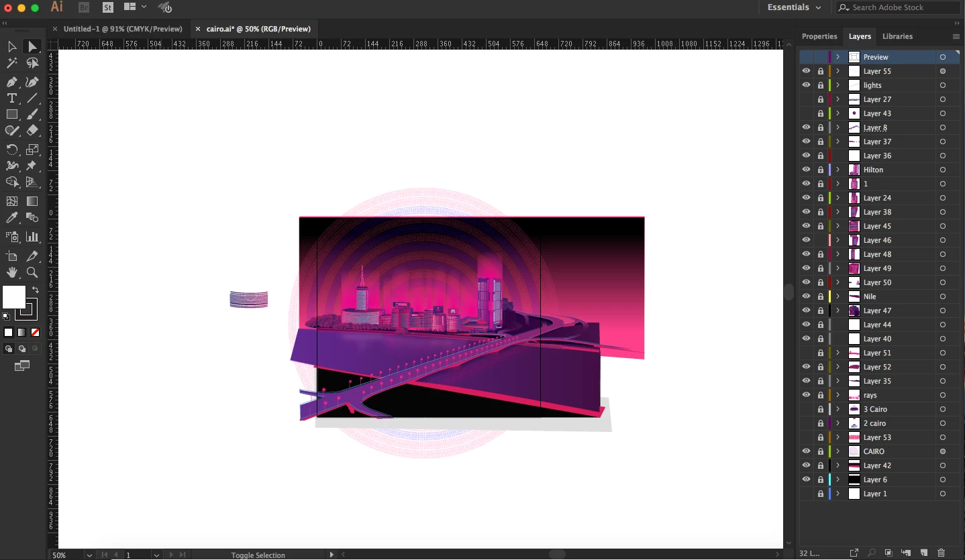The width and height of the screenshot is (965, 560).
Task: Select the Type tool
Action: pos(11,98)
